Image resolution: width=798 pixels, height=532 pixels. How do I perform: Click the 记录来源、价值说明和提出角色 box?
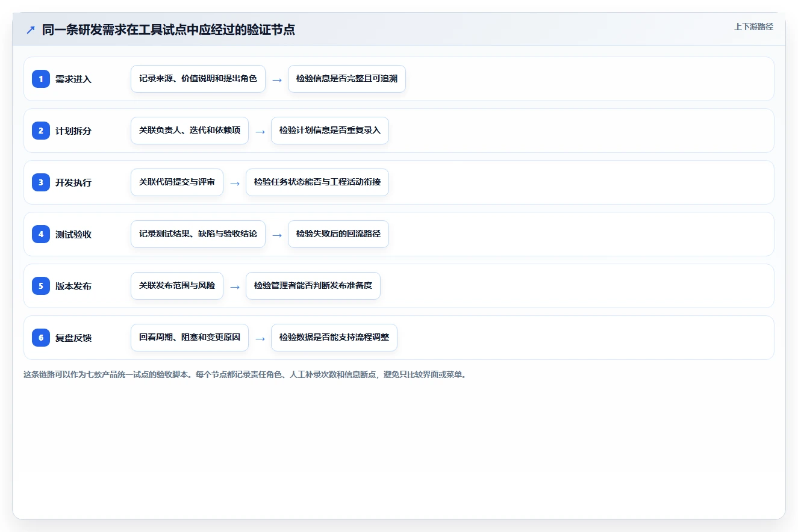coord(198,79)
